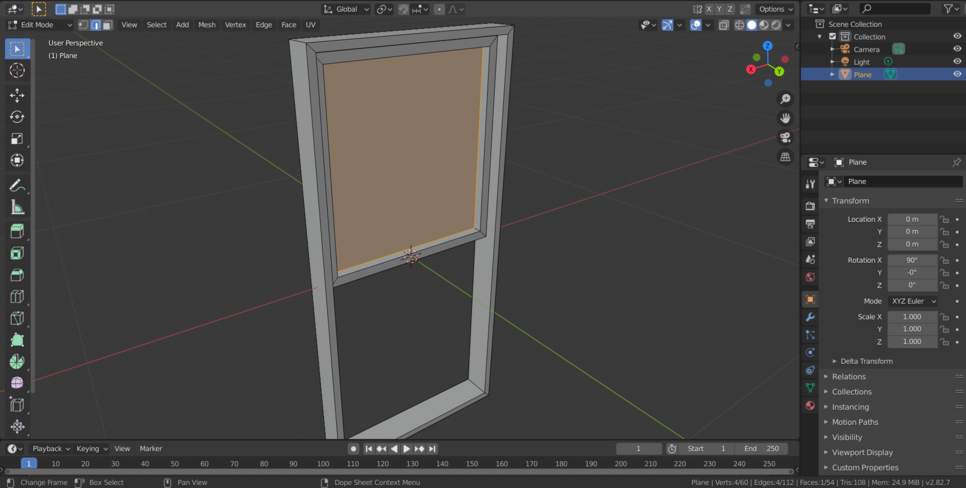The image size is (966, 488).
Task: Select the Select Box tool
Action: [x=17, y=49]
